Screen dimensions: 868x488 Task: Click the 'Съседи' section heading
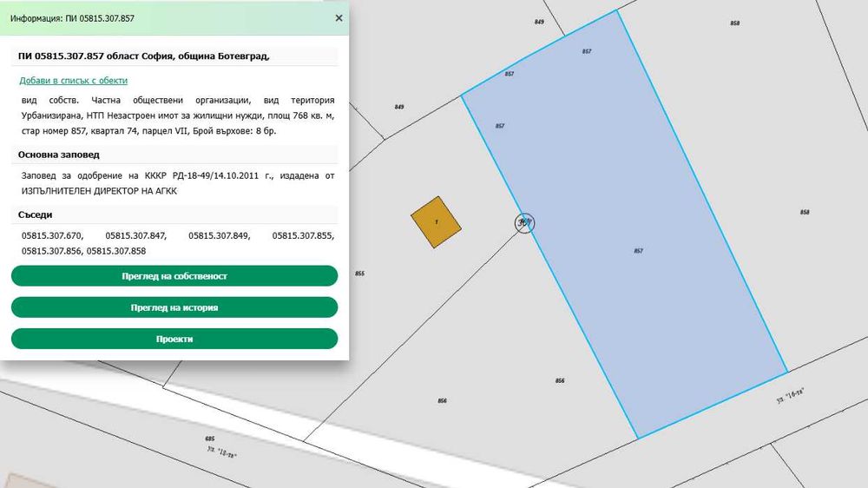[x=35, y=214]
